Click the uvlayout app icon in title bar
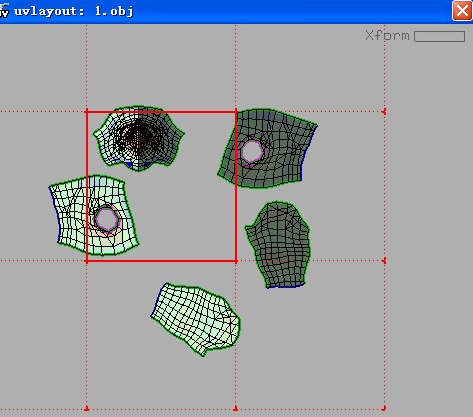 [4, 10]
